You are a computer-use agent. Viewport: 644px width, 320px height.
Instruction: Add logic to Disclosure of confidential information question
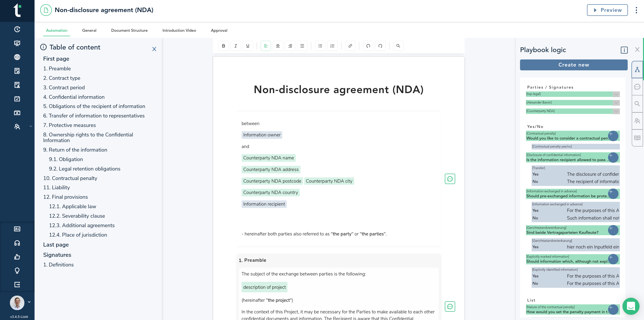(x=613, y=157)
